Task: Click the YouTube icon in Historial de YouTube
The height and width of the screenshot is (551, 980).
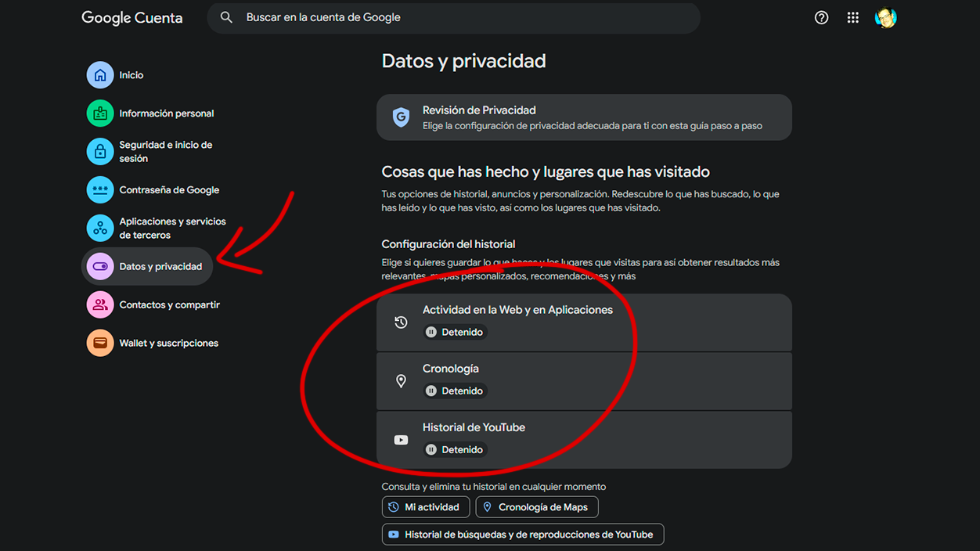Action: 401,440
